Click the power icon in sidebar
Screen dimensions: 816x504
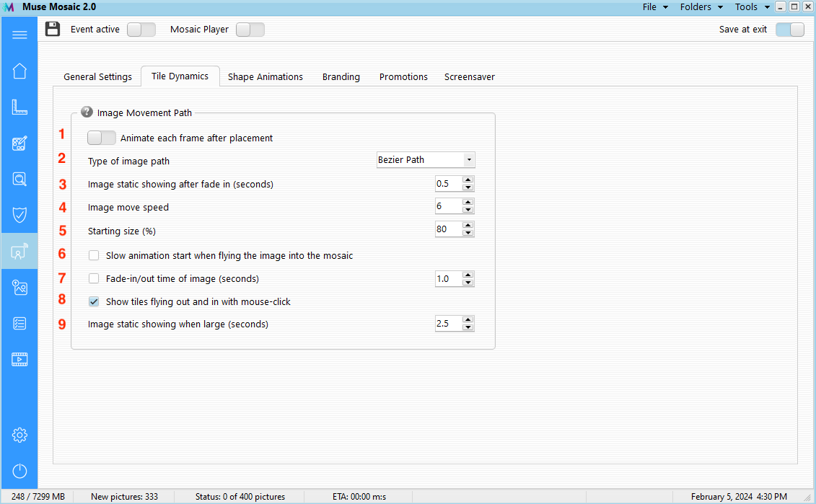[x=19, y=471]
